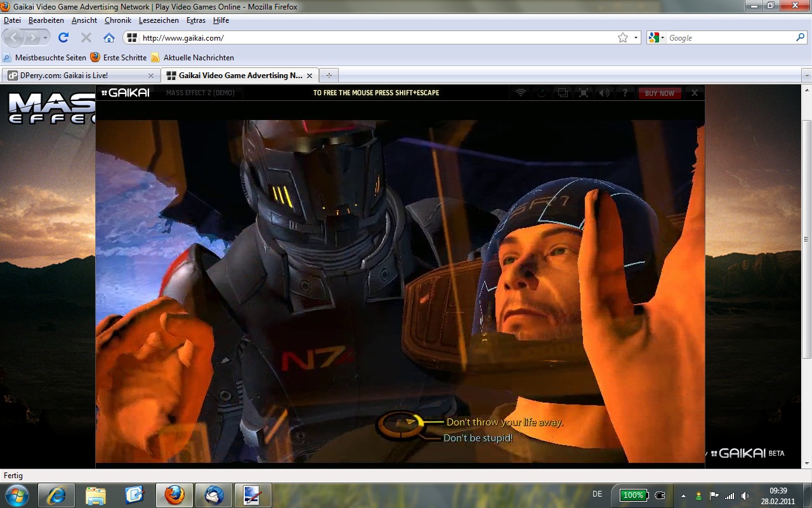
Task: Navigate to the homepage with the Home icon
Action: click(x=110, y=37)
